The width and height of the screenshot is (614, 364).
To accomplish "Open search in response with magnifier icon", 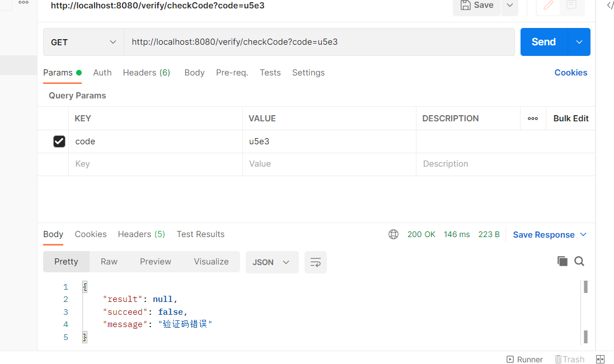I will click(x=579, y=261).
